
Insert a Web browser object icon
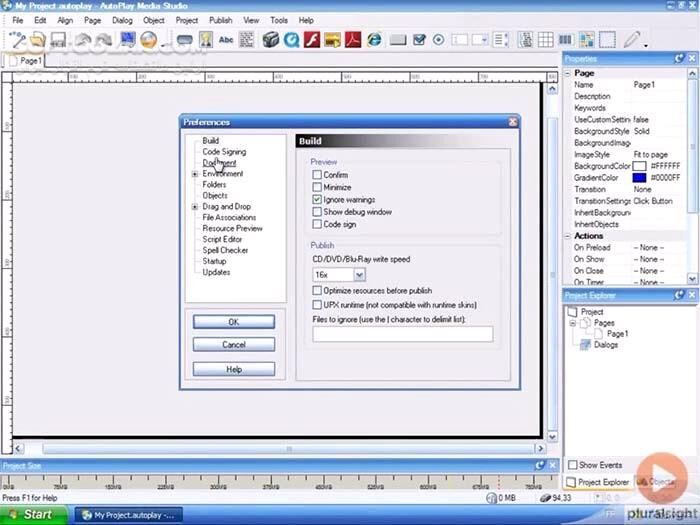tap(375, 40)
